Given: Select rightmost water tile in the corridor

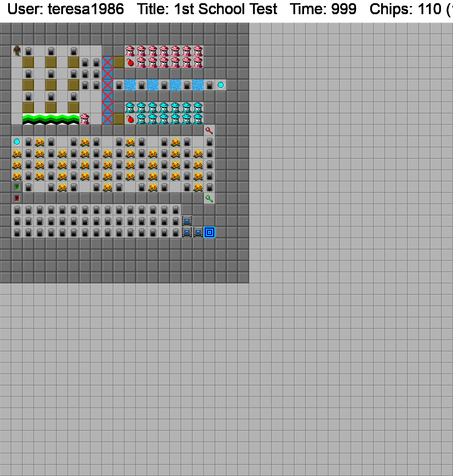Looking at the screenshot, I should [198, 85].
